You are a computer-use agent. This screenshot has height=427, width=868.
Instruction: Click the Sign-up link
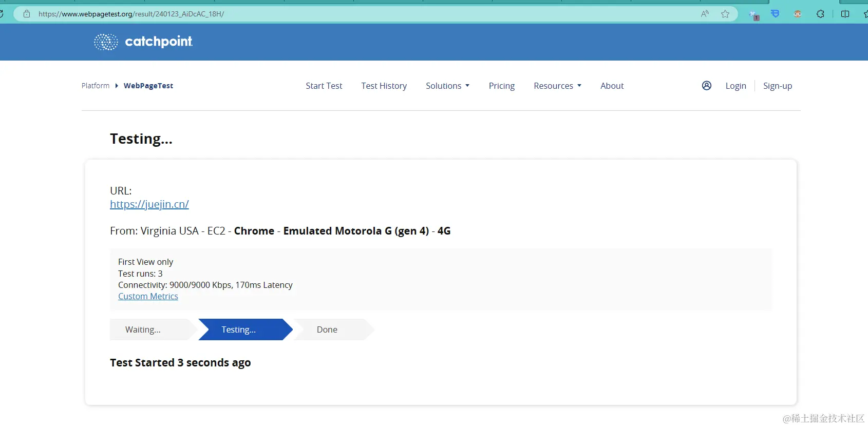(778, 86)
